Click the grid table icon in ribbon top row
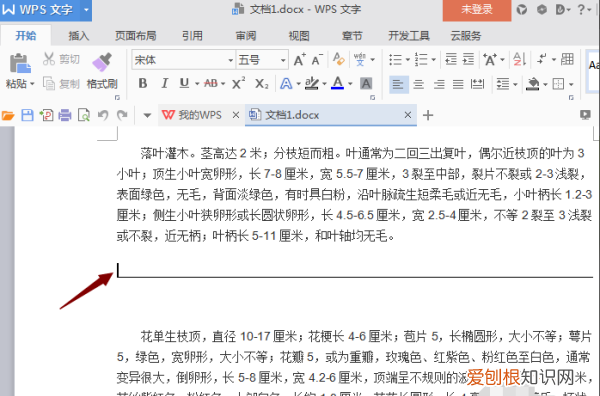The width and height of the screenshot is (600, 396). click(x=567, y=59)
